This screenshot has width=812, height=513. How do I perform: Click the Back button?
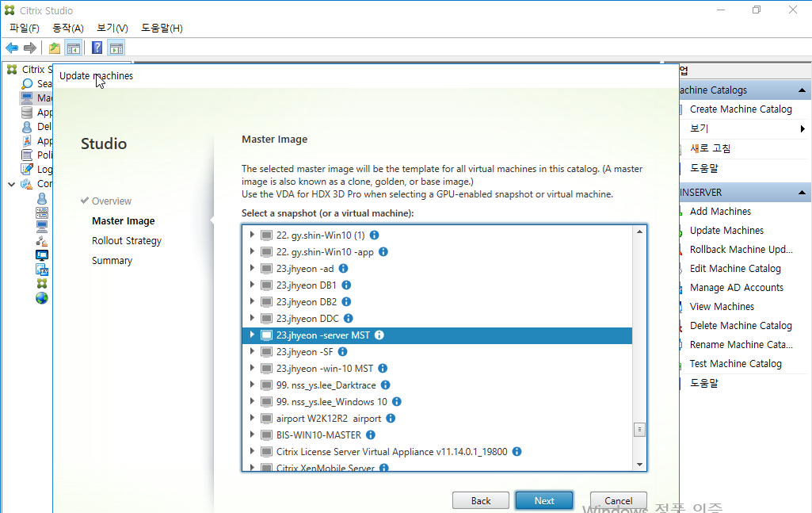click(x=481, y=500)
